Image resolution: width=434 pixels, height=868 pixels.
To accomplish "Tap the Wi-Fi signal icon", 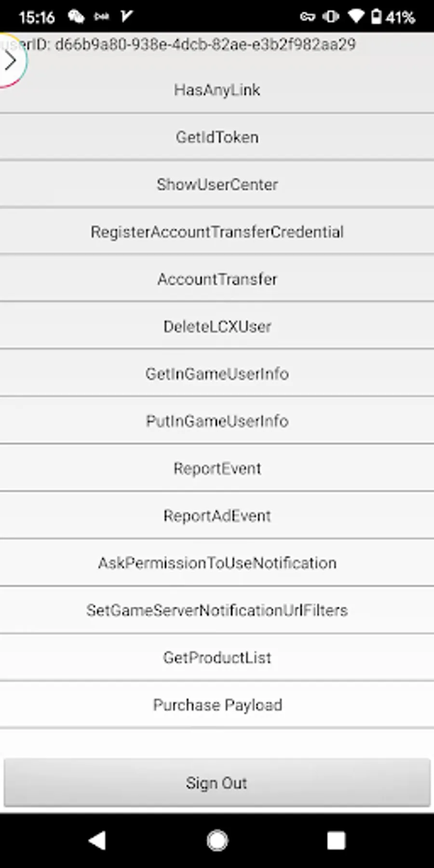I will click(x=356, y=17).
